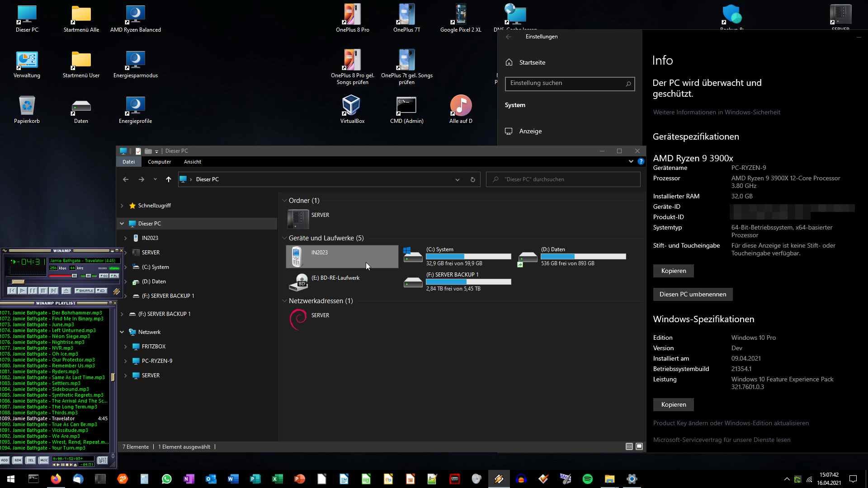Toggle Winamp SHUFFLE mode
868x488 pixels.
click(x=85, y=291)
